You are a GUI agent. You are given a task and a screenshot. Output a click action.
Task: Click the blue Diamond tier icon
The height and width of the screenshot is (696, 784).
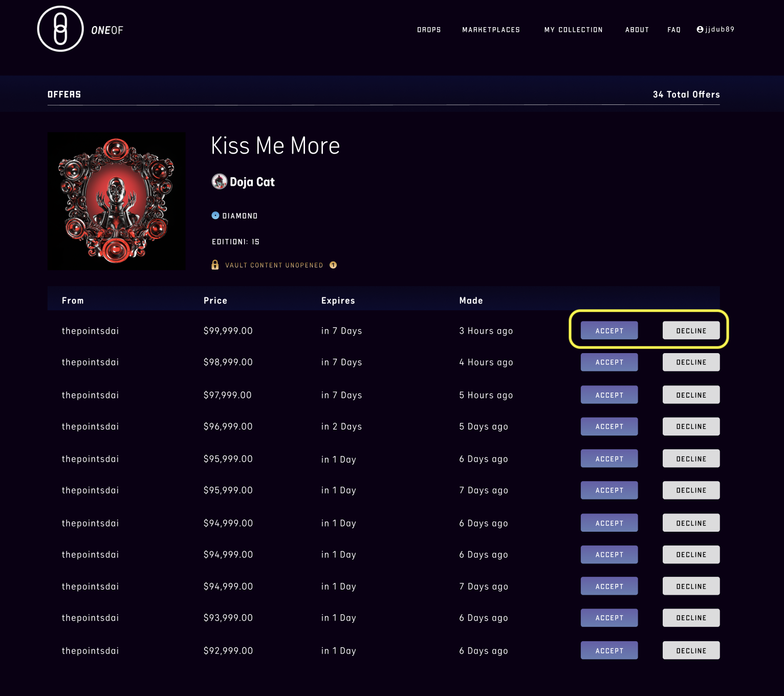(215, 215)
